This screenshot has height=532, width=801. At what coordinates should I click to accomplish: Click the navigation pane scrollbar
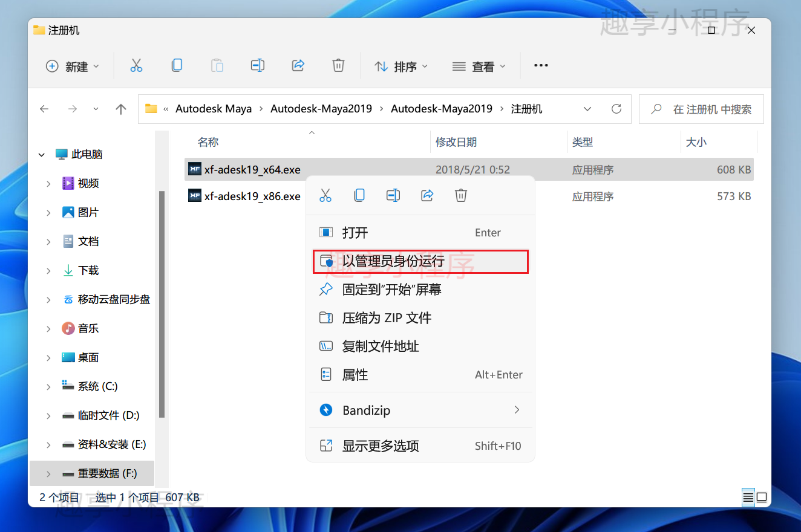[162, 303]
